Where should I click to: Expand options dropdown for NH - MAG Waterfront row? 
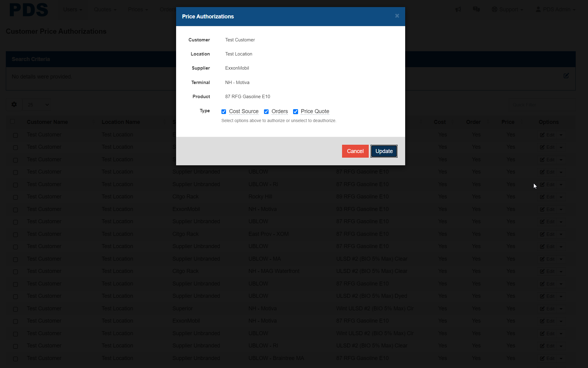(561, 271)
